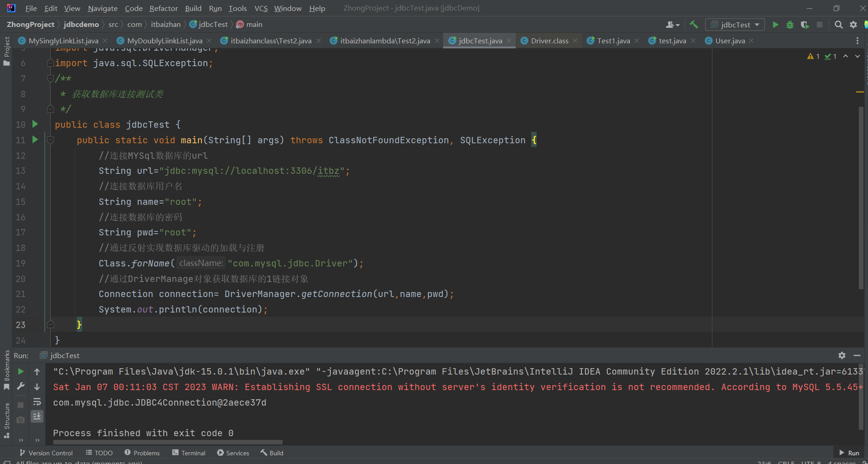The image size is (868, 464).
Task: Click the warnings indicator in editor
Action: 814,56
